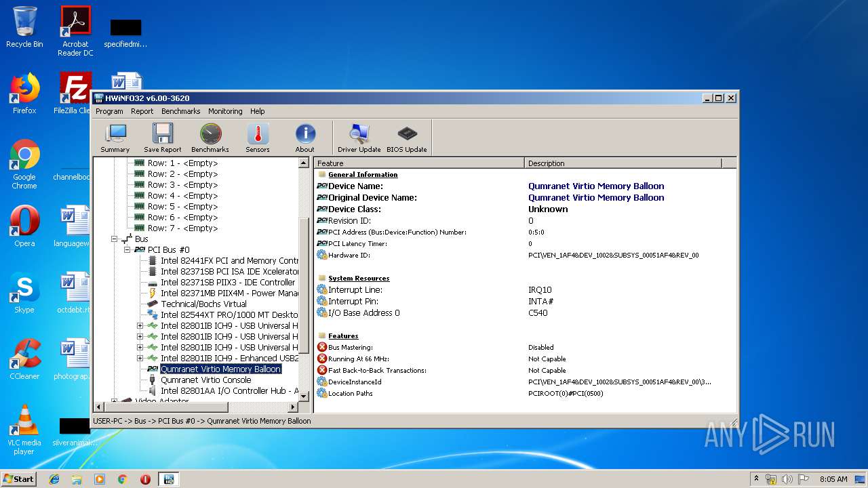Viewport: 868px width, 488px height.
Task: Click tree panel scroll down arrow
Action: (304, 396)
